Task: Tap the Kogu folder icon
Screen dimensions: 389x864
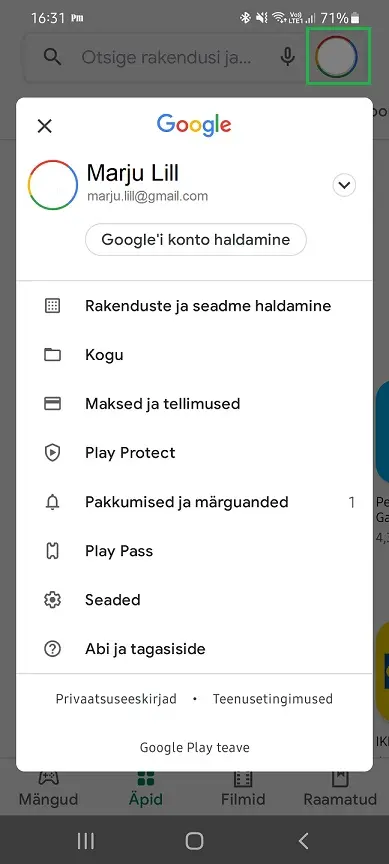Action: point(52,355)
